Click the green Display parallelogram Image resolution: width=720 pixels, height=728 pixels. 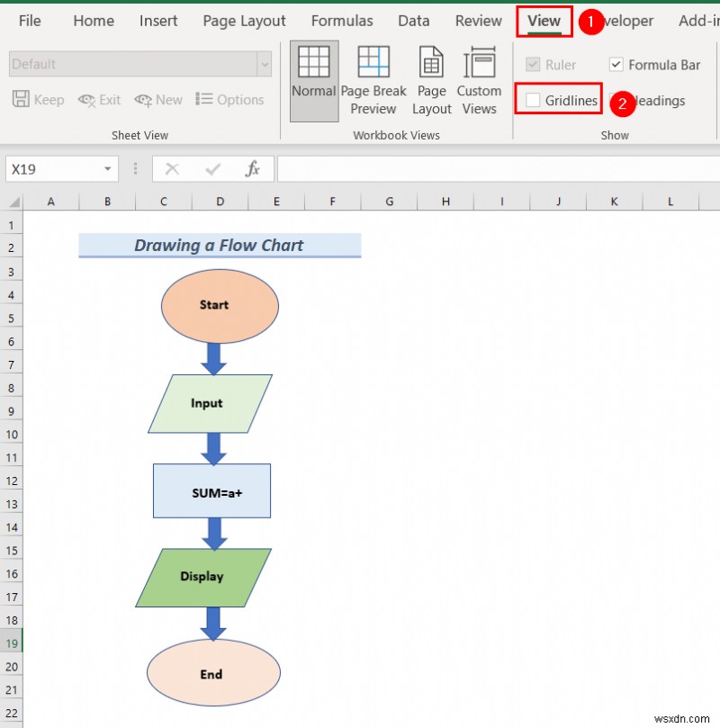pyautogui.click(x=202, y=577)
